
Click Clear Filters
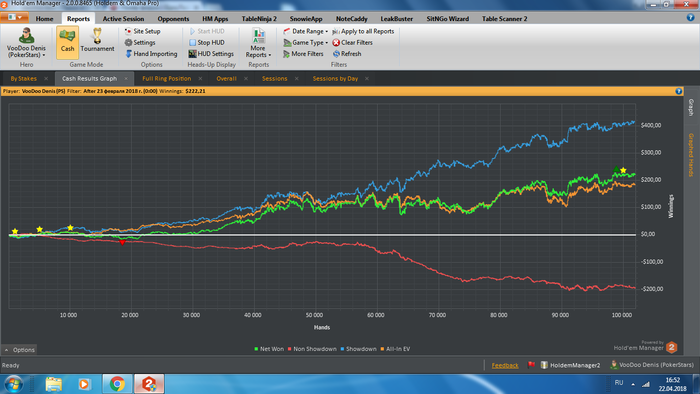[x=353, y=42]
